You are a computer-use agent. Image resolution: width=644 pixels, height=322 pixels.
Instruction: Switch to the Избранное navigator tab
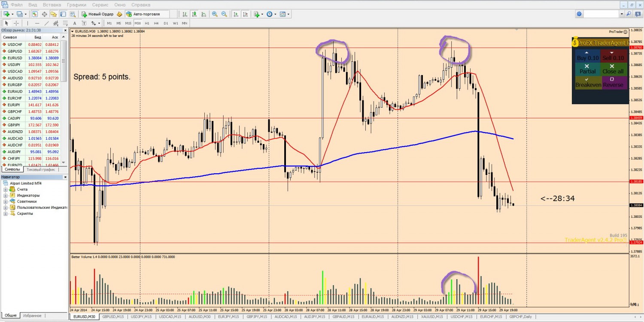[32, 316]
